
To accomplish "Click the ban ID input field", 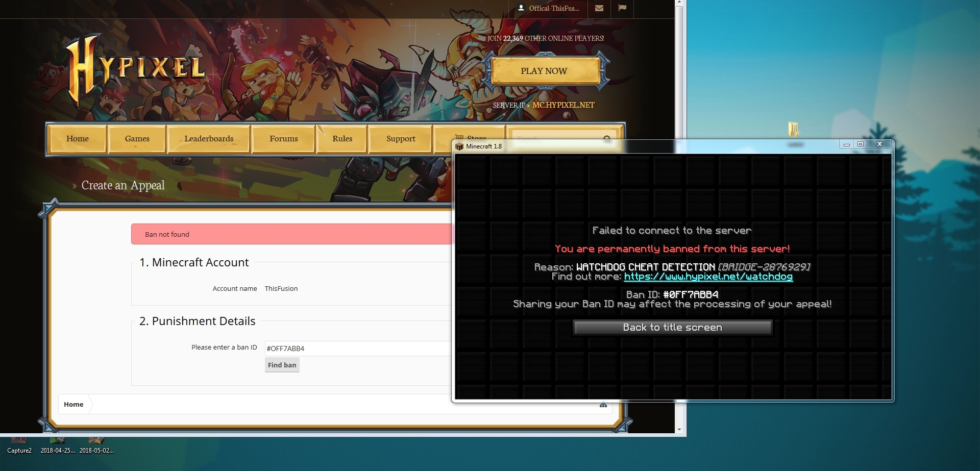I will click(358, 349).
